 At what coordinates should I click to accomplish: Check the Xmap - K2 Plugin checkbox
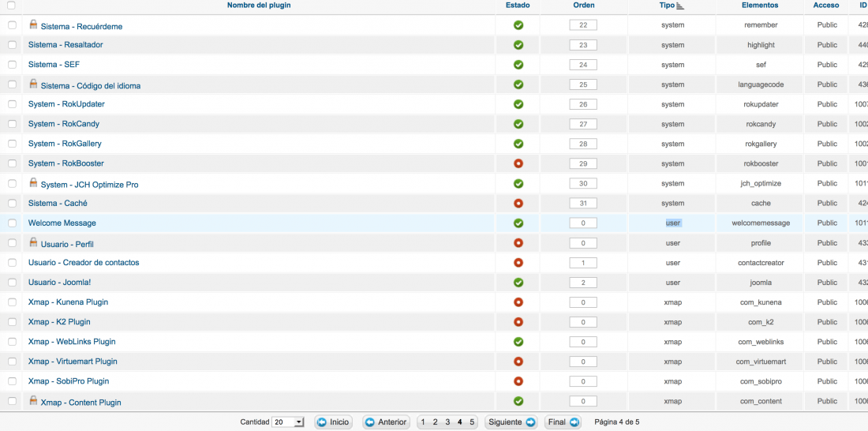pyautogui.click(x=12, y=322)
